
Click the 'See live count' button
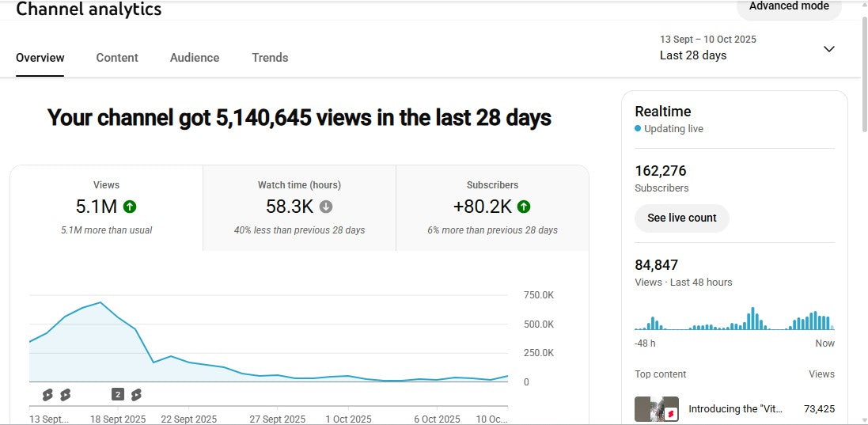(681, 218)
